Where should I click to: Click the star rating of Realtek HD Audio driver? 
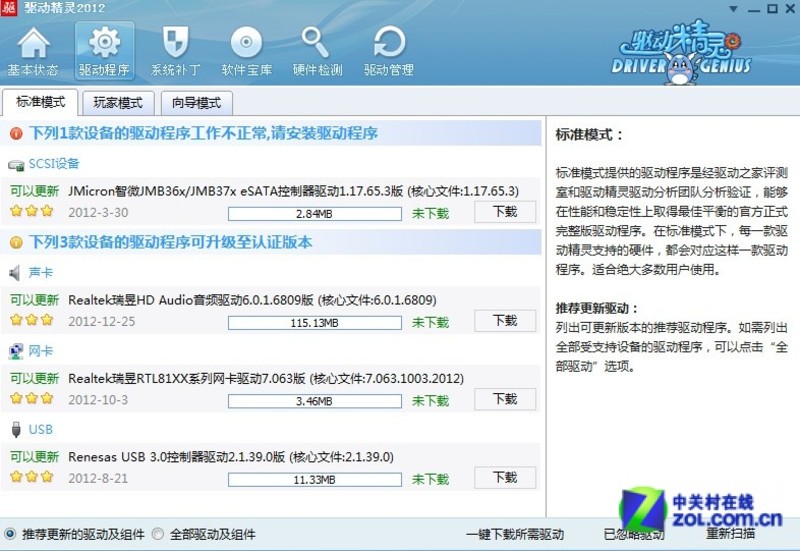32,320
